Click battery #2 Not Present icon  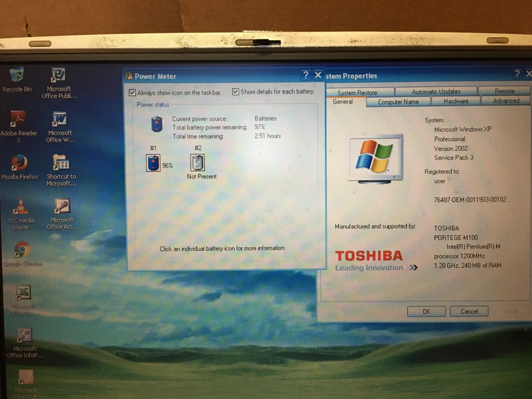point(198,163)
